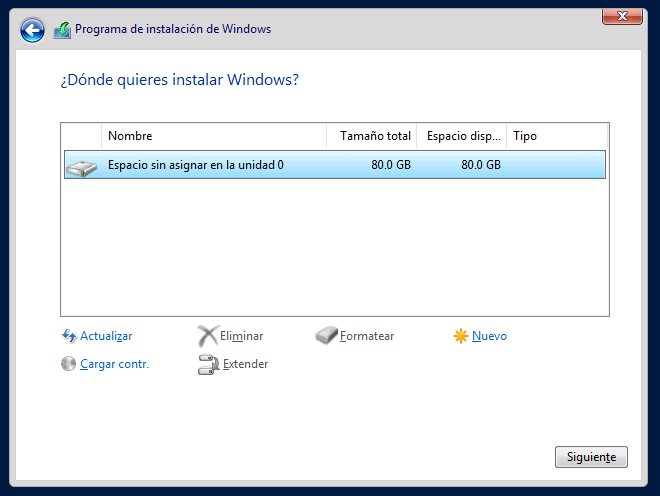Click the hard drive icon in unallocated row

coord(82,168)
